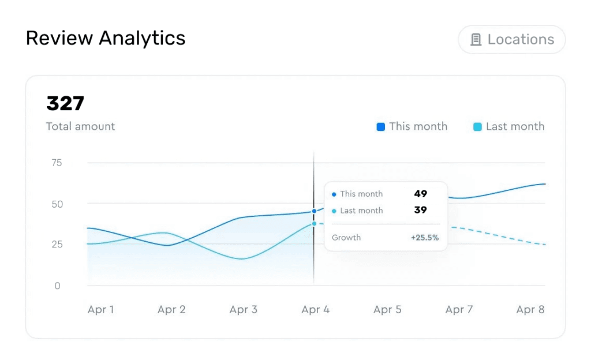
Task: Click the Apr 4 axis label
Action: [316, 310]
